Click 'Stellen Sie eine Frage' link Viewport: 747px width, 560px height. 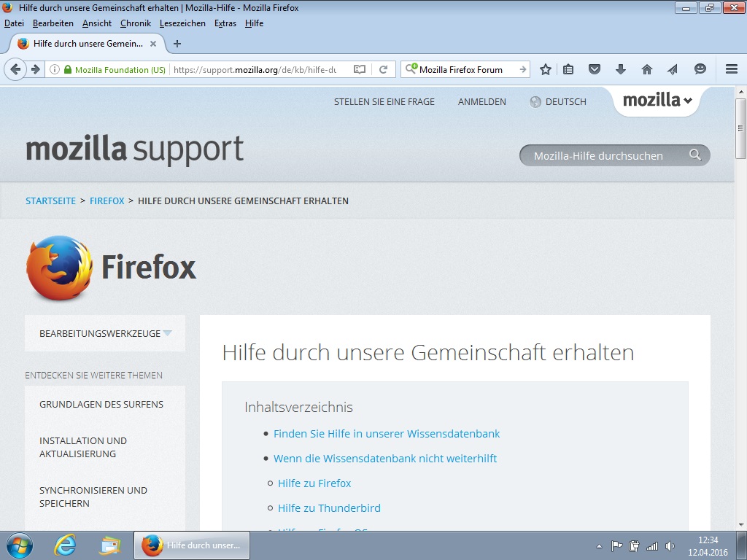tap(384, 101)
